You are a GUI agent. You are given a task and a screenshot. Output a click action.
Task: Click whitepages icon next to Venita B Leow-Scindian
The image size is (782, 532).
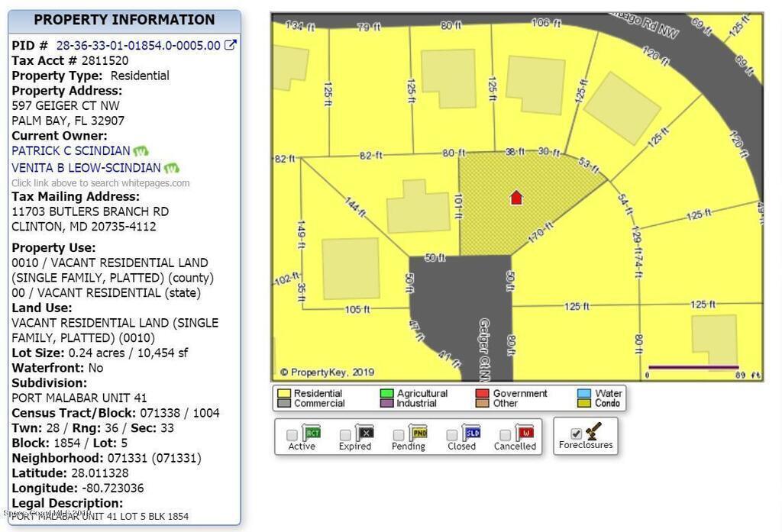[x=171, y=168]
